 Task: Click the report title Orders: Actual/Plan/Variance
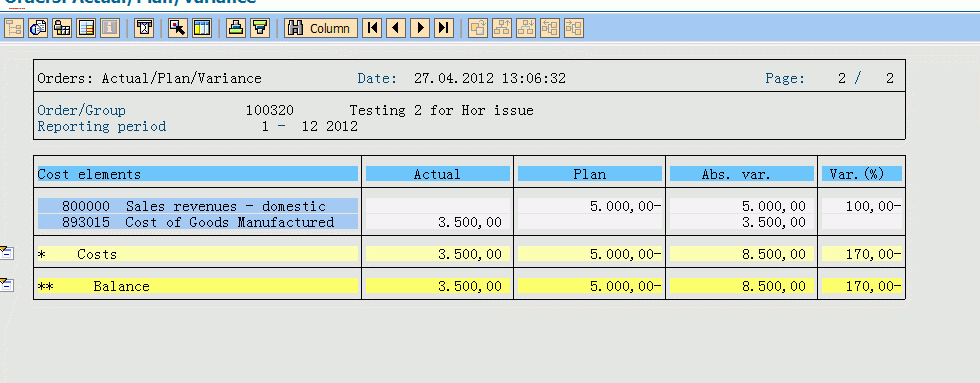(x=149, y=78)
